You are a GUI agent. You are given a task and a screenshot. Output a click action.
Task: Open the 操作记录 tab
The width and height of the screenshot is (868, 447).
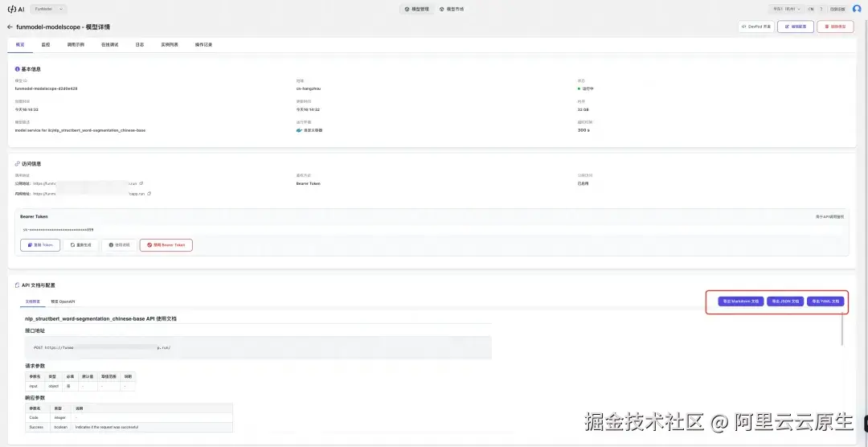coord(203,44)
